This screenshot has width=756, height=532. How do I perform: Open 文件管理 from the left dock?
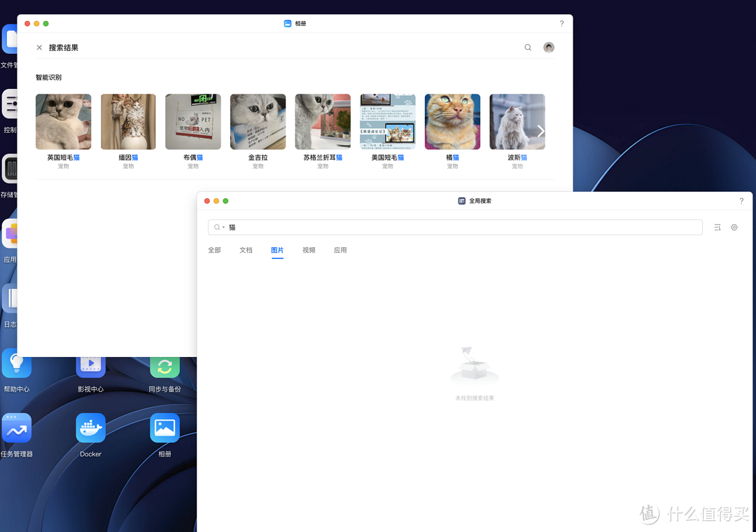pos(10,38)
